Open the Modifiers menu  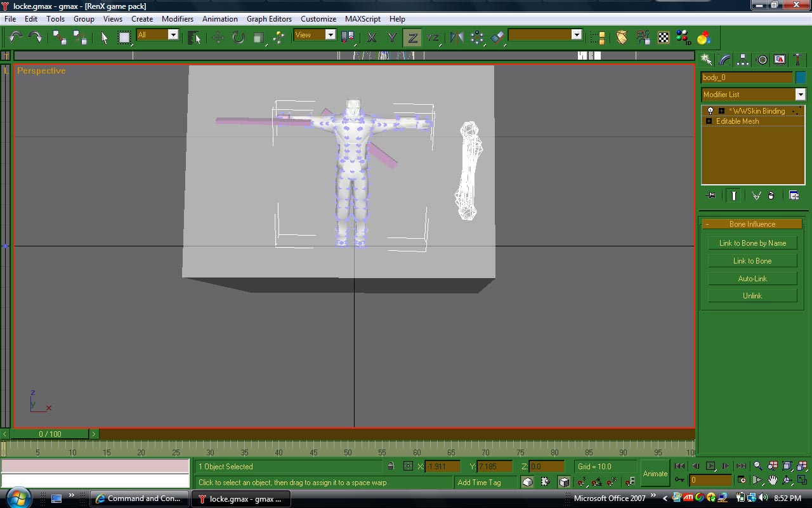(177, 19)
